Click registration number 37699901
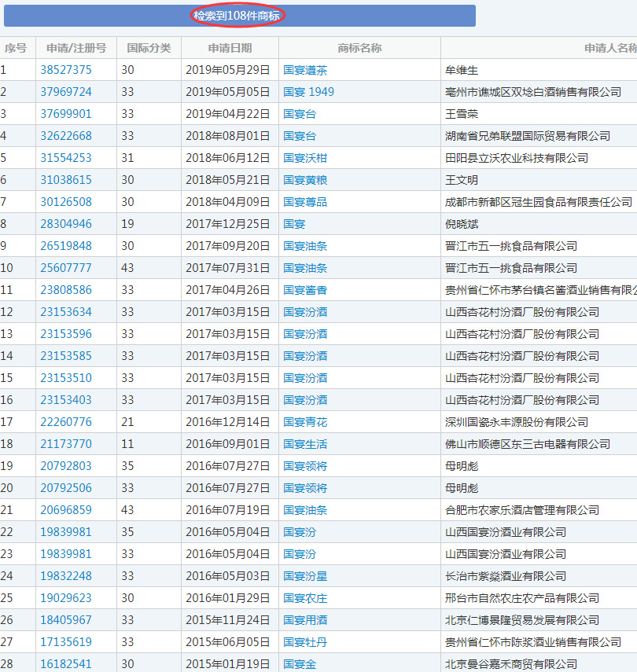 [x=66, y=114]
